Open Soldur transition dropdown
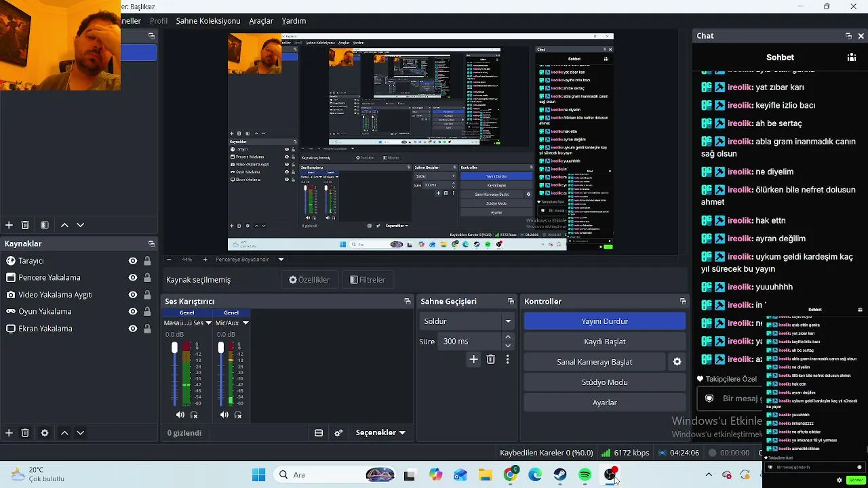Image resolution: width=868 pixels, height=488 pixels. tap(467, 321)
